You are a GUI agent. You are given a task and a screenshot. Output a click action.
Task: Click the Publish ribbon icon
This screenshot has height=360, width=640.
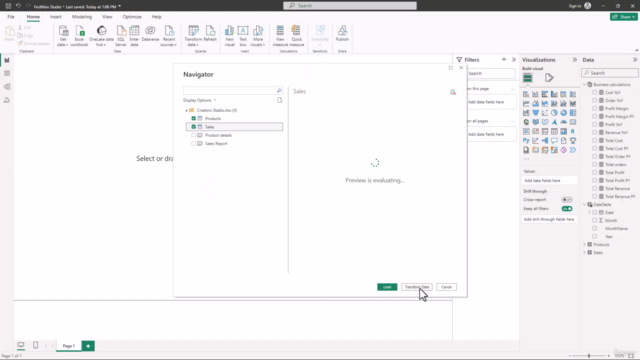(342, 33)
